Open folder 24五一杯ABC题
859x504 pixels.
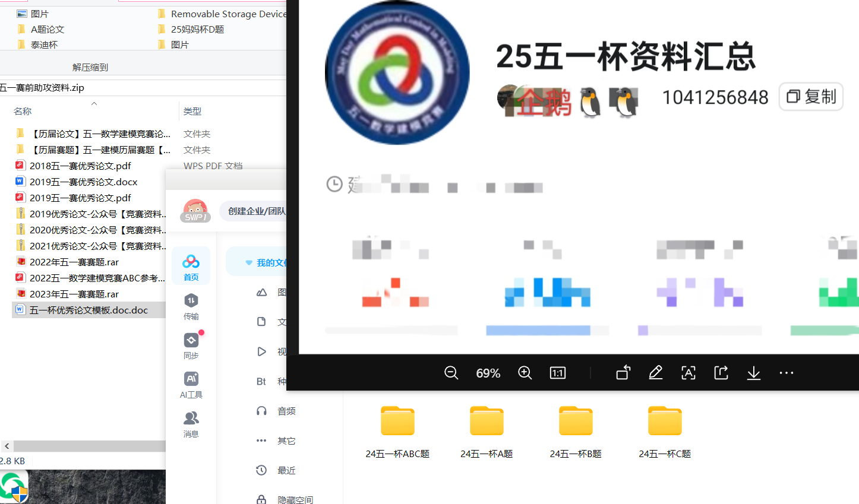click(x=397, y=432)
